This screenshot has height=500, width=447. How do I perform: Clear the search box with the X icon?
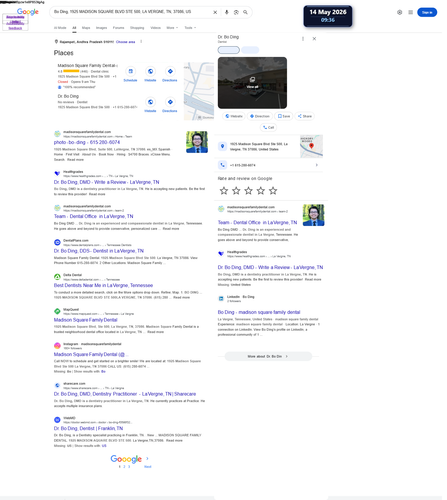(215, 12)
